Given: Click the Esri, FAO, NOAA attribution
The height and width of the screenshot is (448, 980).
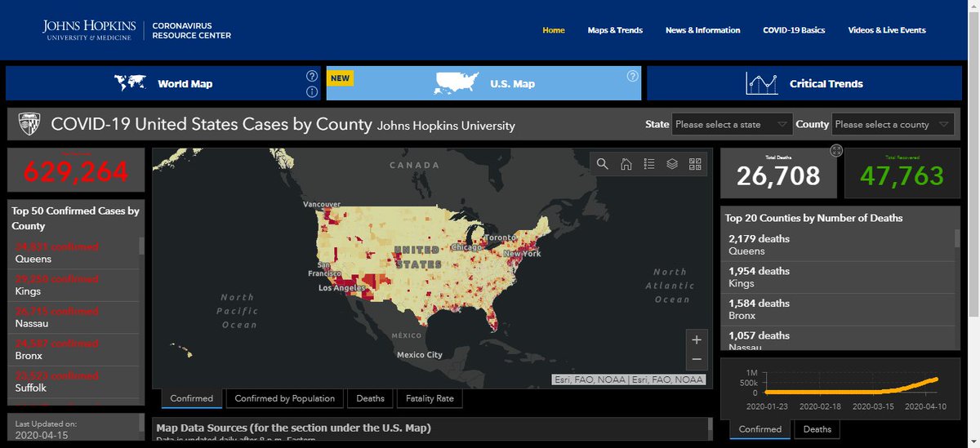Looking at the screenshot, I should (628, 379).
